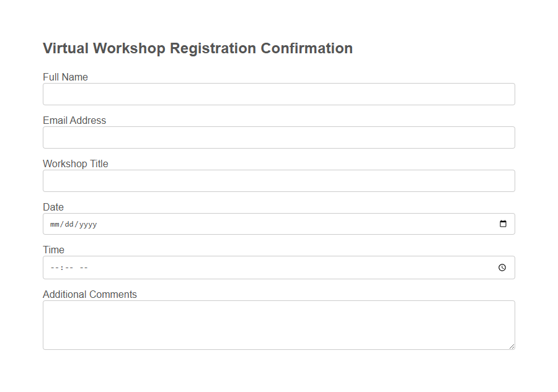This screenshot has width=558, height=392.
Task: Click the clock icon in the Time field
Action: (502, 268)
